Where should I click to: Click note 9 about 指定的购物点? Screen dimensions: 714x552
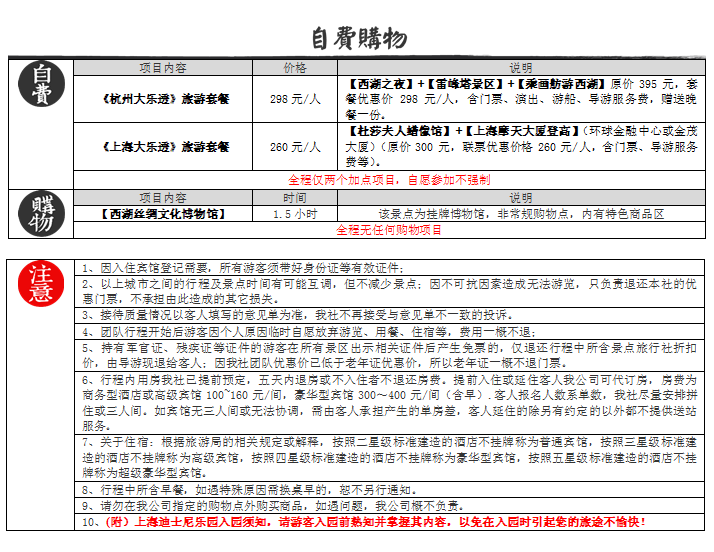389,506
